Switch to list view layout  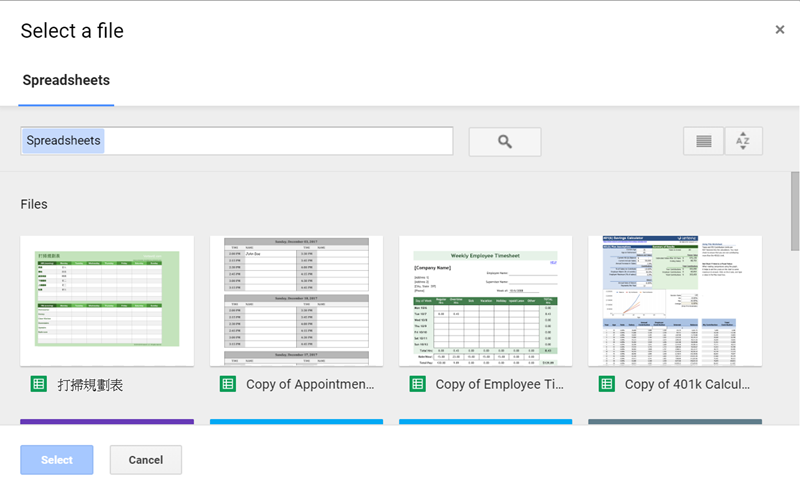(703, 142)
